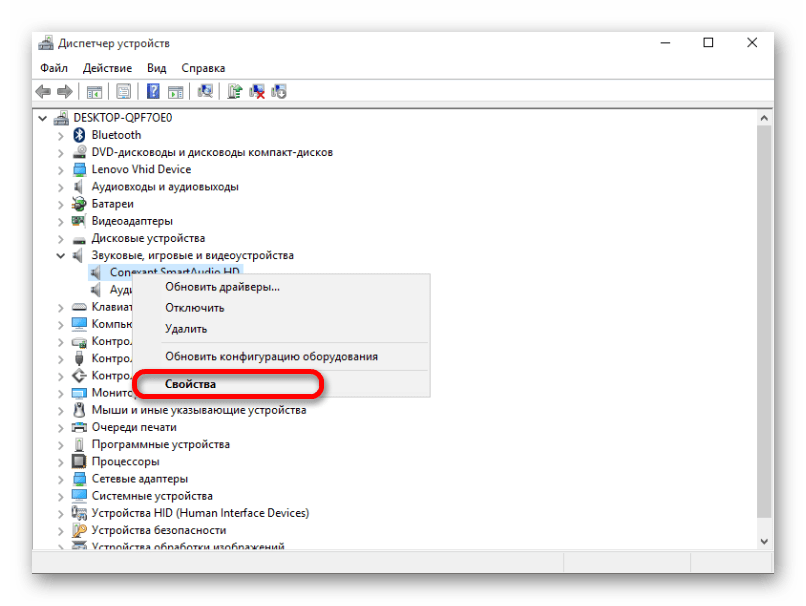Click the Back arrow toolbar icon
Image resolution: width=806 pixels, height=606 pixels.
tap(43, 92)
